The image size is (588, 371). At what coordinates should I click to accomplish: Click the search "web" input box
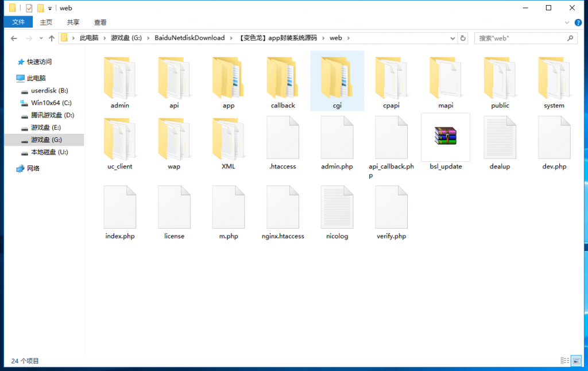click(x=520, y=38)
